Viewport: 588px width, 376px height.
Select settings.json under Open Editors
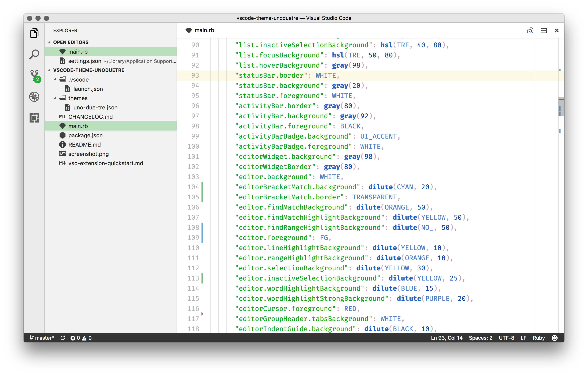pos(84,61)
